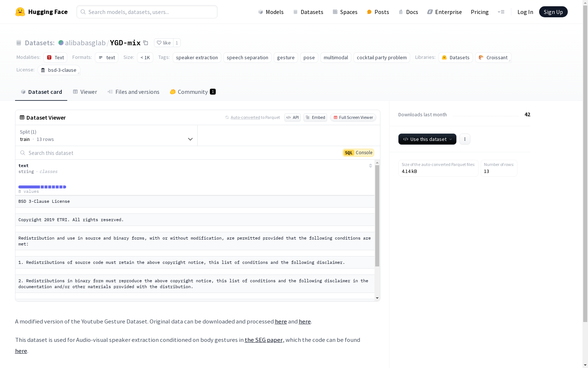Open Spaces in the top navigation
Screen dimensions: 588x368
point(345,12)
